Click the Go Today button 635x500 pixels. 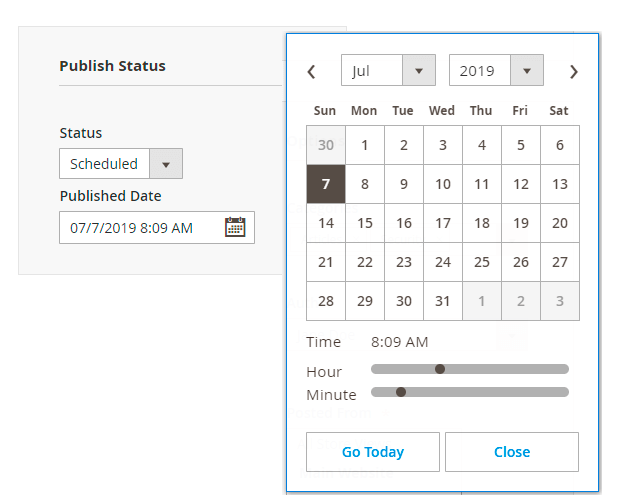373,452
